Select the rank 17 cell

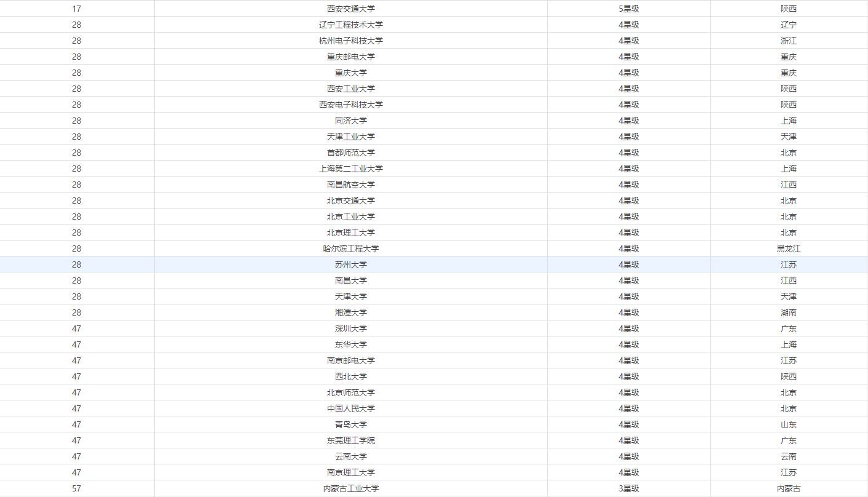coord(77,9)
